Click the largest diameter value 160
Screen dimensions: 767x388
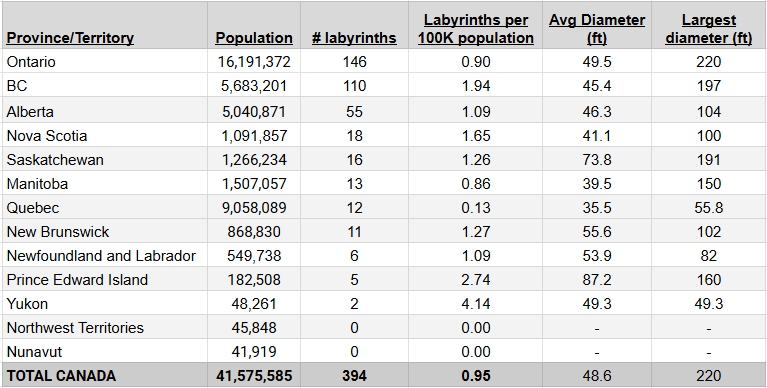[x=709, y=280]
